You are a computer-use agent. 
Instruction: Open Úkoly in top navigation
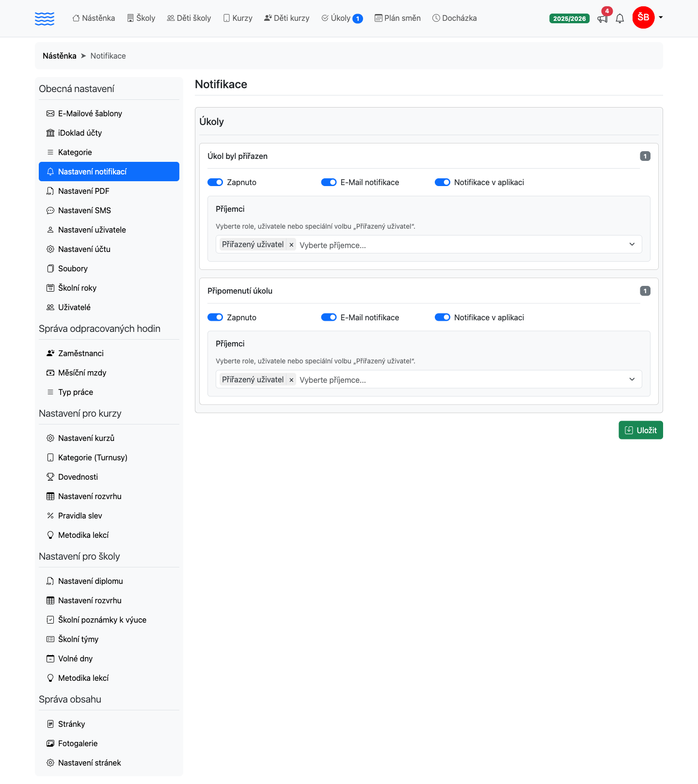342,18
